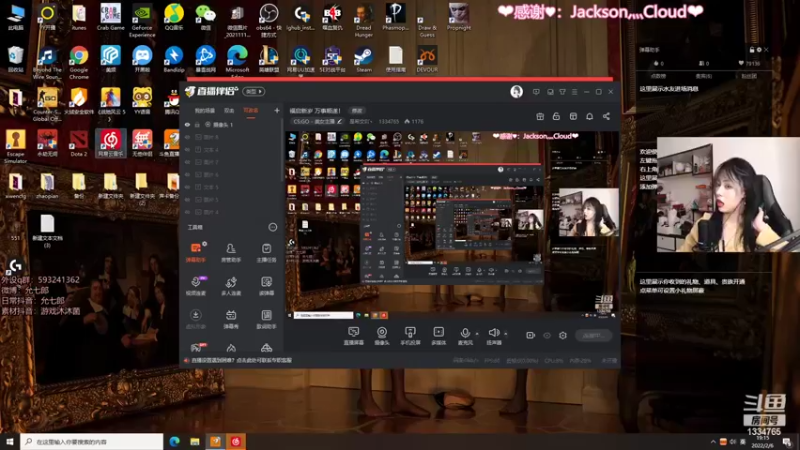This screenshot has height=450, width=800.
Task: Add a new scene with plus icon
Action: tap(277, 110)
